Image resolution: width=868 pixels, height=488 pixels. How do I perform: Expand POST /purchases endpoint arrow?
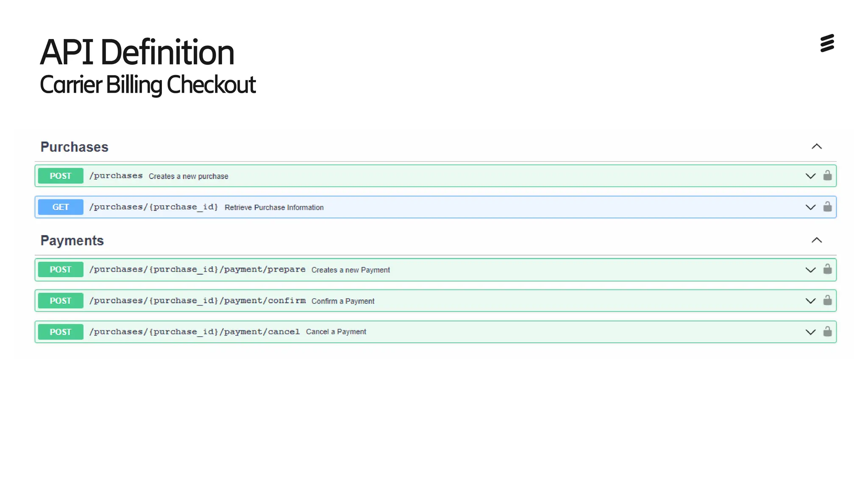(x=810, y=176)
